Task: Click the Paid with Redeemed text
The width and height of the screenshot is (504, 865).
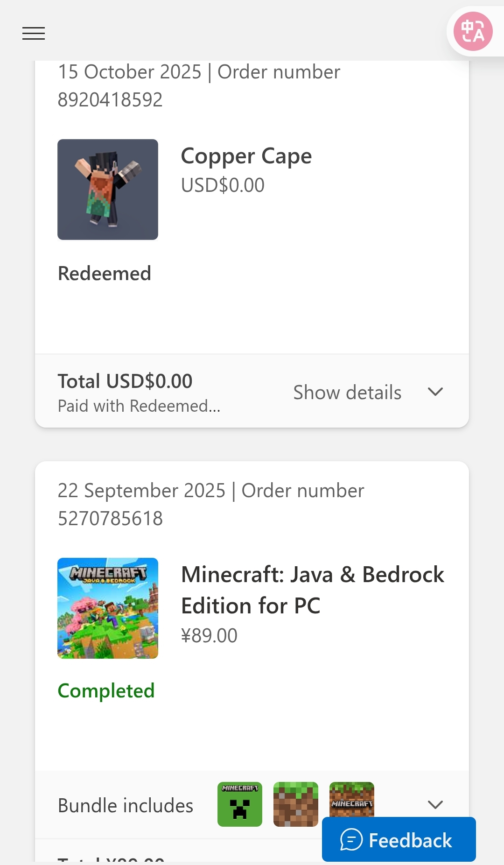Action: pyautogui.click(x=139, y=406)
